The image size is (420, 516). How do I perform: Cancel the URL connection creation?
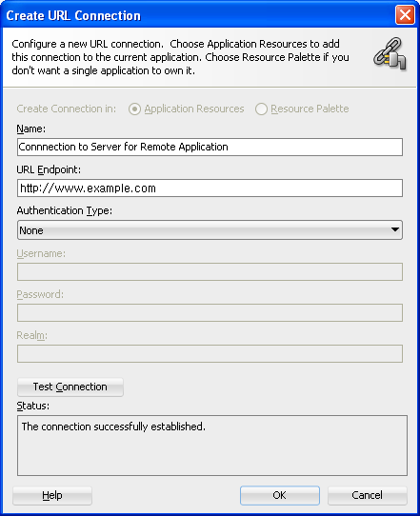[x=368, y=495]
